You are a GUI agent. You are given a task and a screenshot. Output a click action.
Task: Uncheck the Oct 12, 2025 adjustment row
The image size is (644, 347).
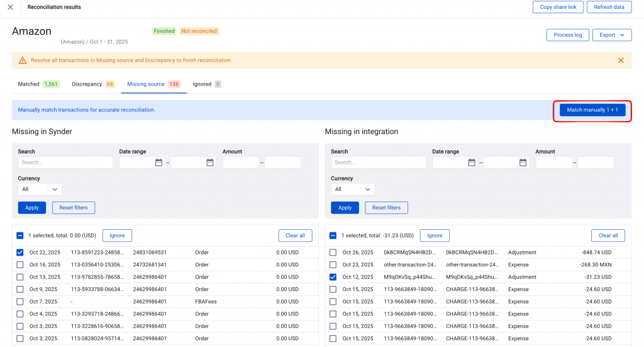click(x=333, y=277)
